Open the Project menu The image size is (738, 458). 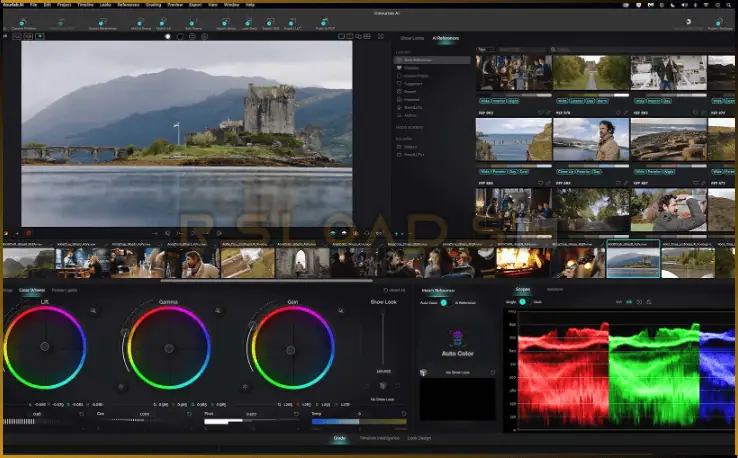(64, 5)
